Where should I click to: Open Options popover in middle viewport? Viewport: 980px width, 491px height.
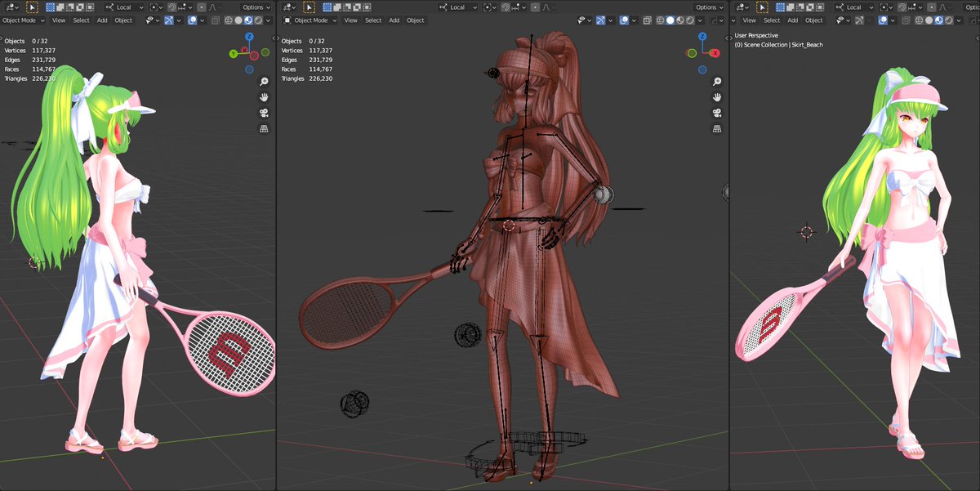(x=709, y=7)
